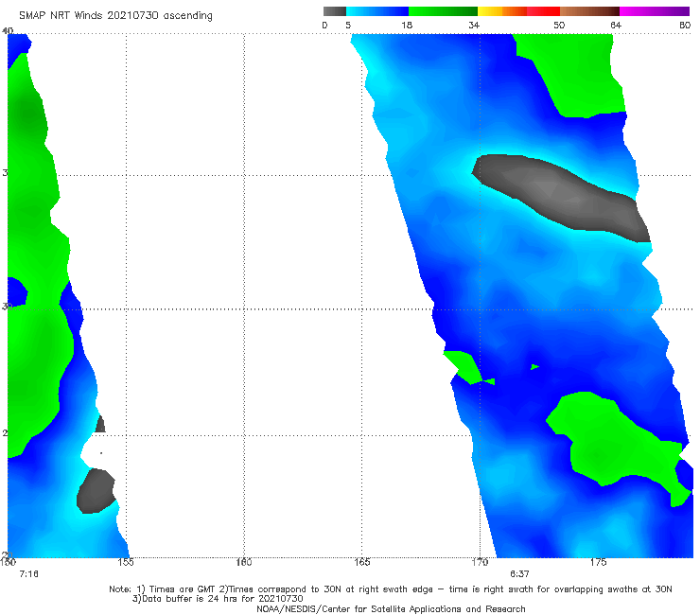700x615 pixels.
Task: Click the longitude axis label "160"
Action: click(244, 562)
